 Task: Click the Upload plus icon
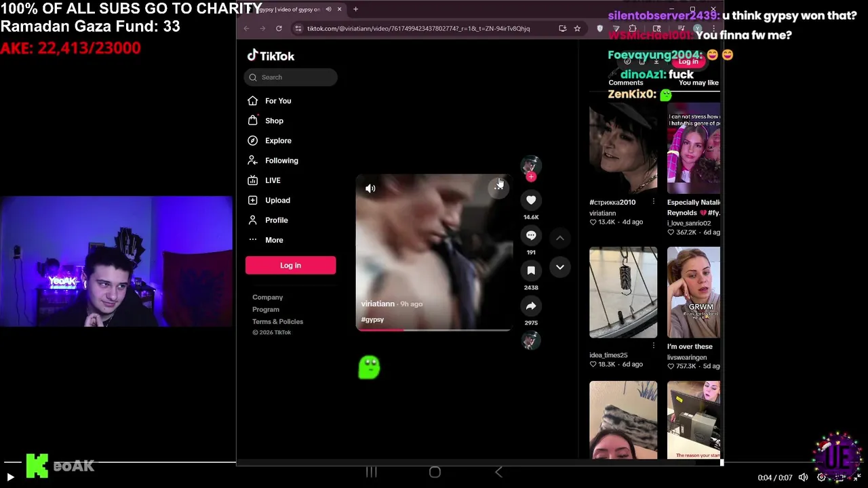click(252, 200)
